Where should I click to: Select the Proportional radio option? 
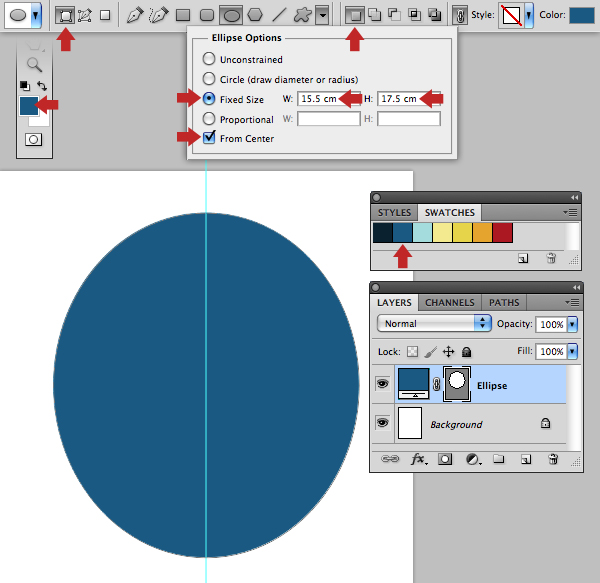pos(209,119)
